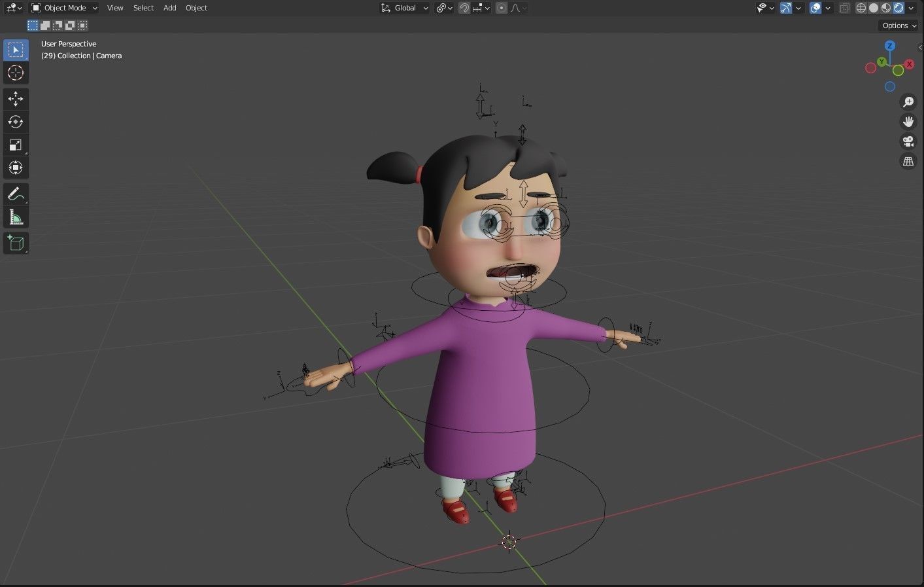
Task: Set selection mode to Subtract
Action: coord(58,26)
